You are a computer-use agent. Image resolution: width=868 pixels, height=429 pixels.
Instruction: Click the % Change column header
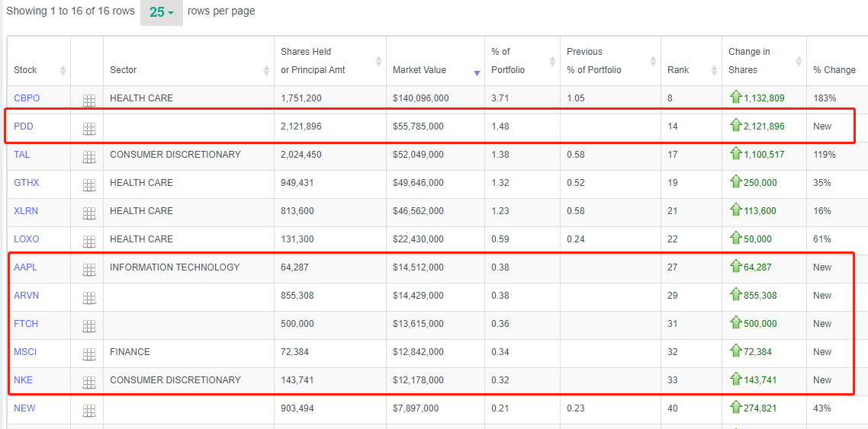point(834,70)
